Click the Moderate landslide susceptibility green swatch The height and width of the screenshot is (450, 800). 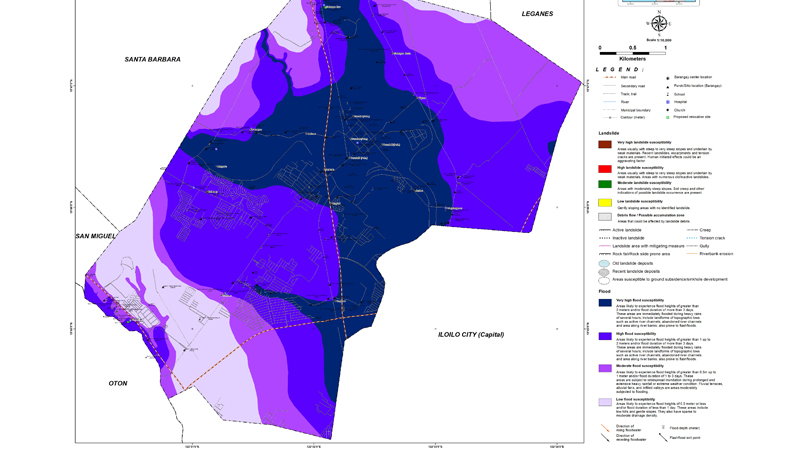[605, 185]
